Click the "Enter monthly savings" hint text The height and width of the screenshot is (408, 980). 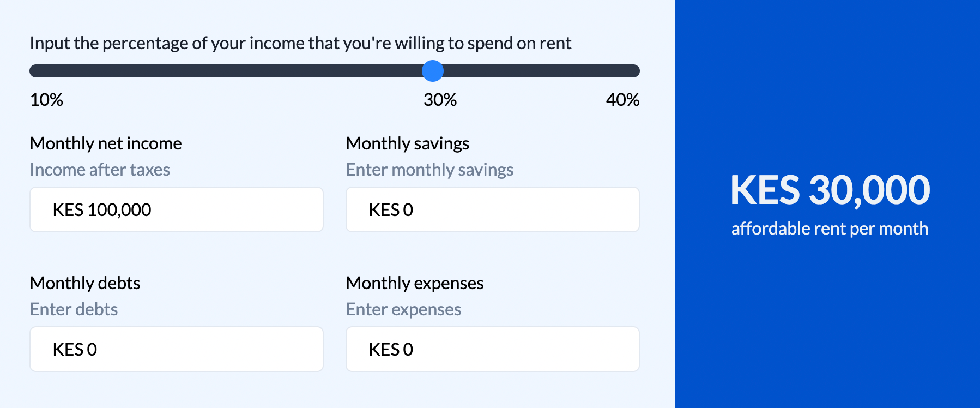coord(429,170)
